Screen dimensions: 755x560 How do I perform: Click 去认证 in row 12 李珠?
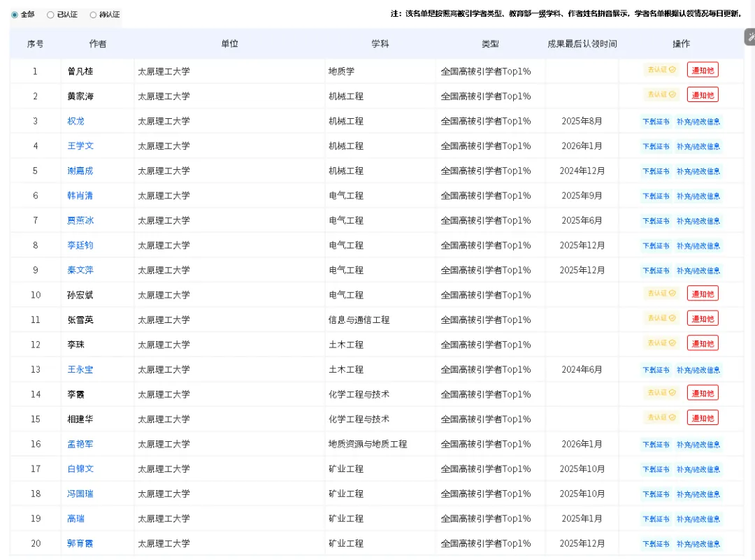pyautogui.click(x=661, y=343)
